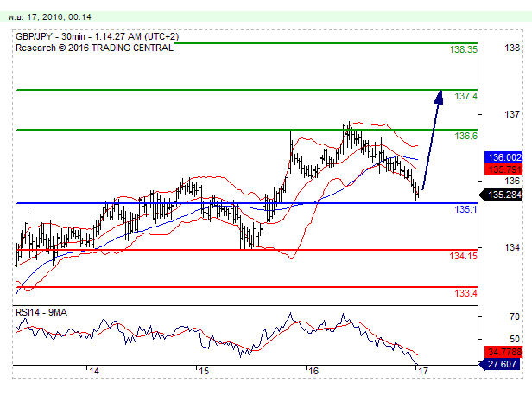Select the GBP/JPY - 30min chart title
Screen dimensions: 532x402
pos(97,36)
